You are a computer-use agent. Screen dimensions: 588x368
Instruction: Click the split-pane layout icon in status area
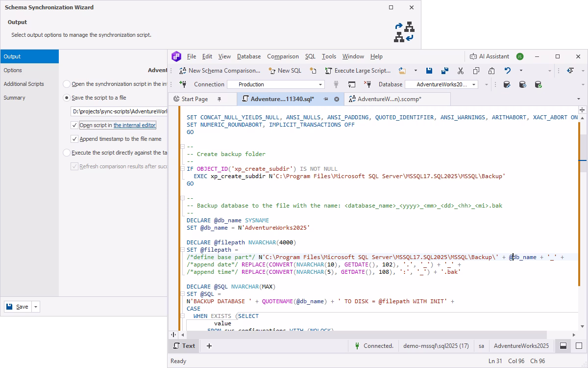(563, 346)
